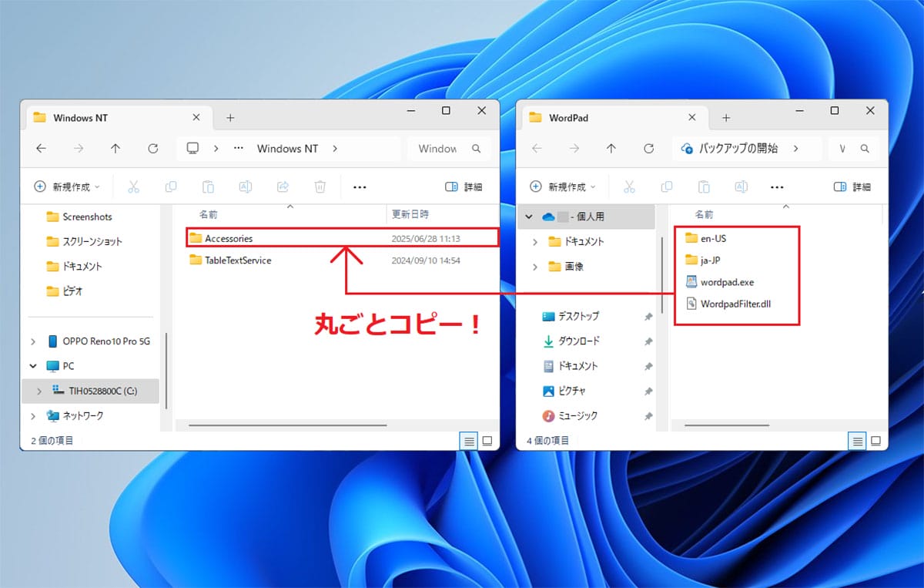
Task: Open ミュージック in WordPad sidebar
Action: [x=570, y=415]
